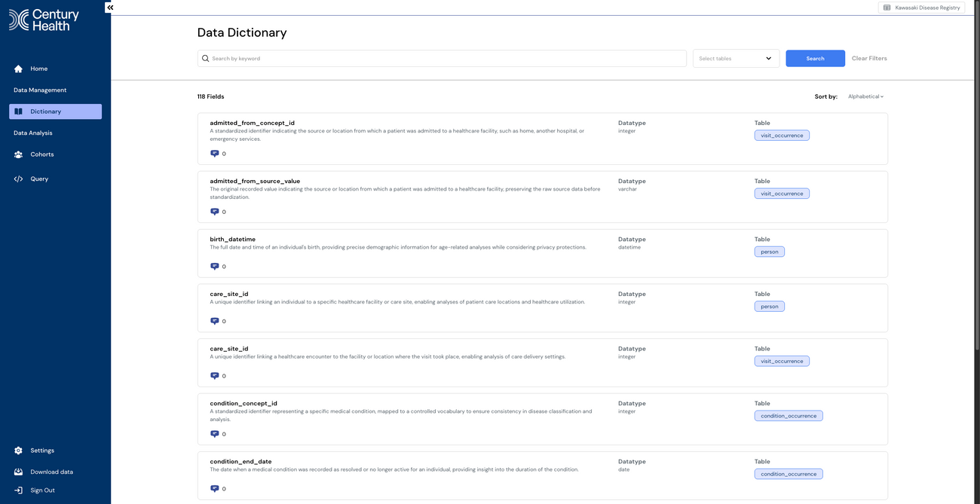The width and height of the screenshot is (980, 504).
Task: Open the Select tables dropdown
Action: [735, 58]
